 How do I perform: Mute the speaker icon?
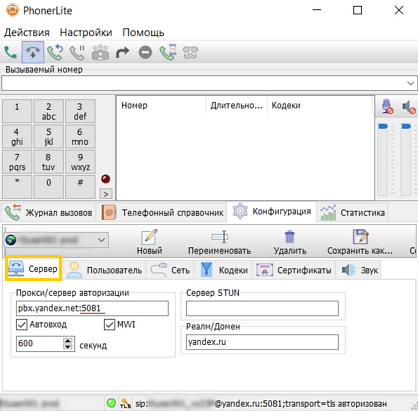[x=409, y=107]
